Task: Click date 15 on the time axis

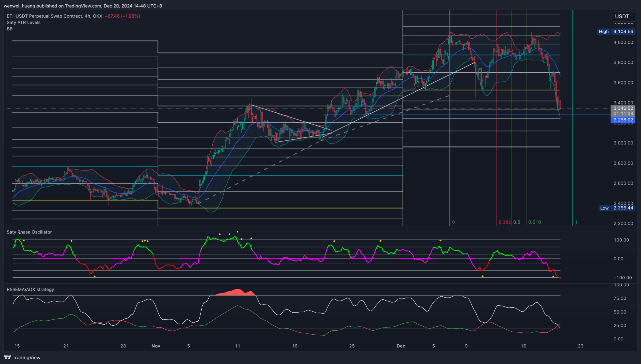Action: 17,346
